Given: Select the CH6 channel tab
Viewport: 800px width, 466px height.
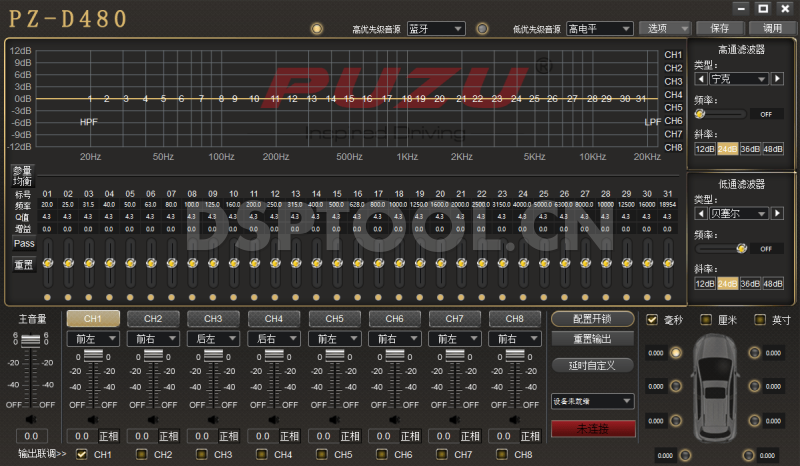Looking at the screenshot, I should [x=395, y=319].
